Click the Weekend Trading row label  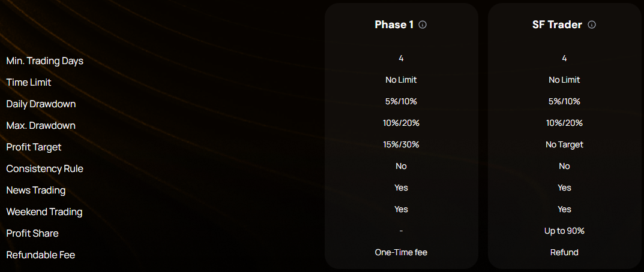coord(44,212)
